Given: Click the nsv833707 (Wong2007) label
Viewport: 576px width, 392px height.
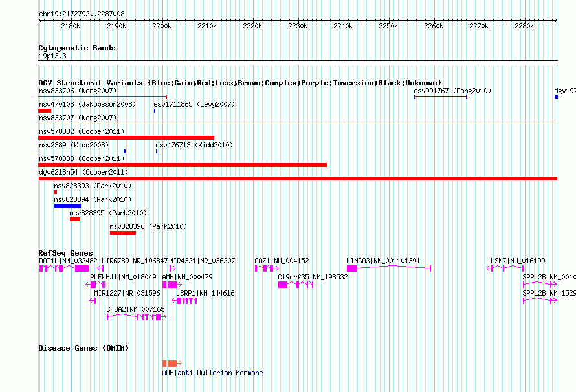Looking at the screenshot, I should 78,118.
